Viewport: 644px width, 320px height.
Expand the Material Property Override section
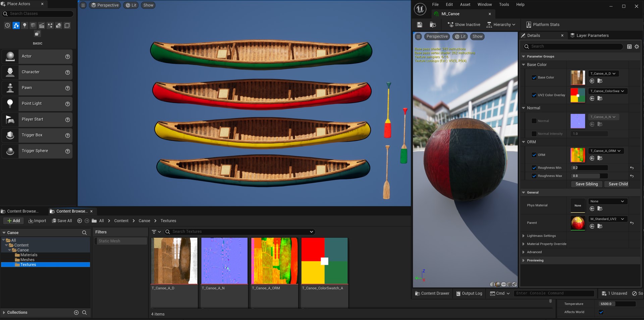(524, 244)
